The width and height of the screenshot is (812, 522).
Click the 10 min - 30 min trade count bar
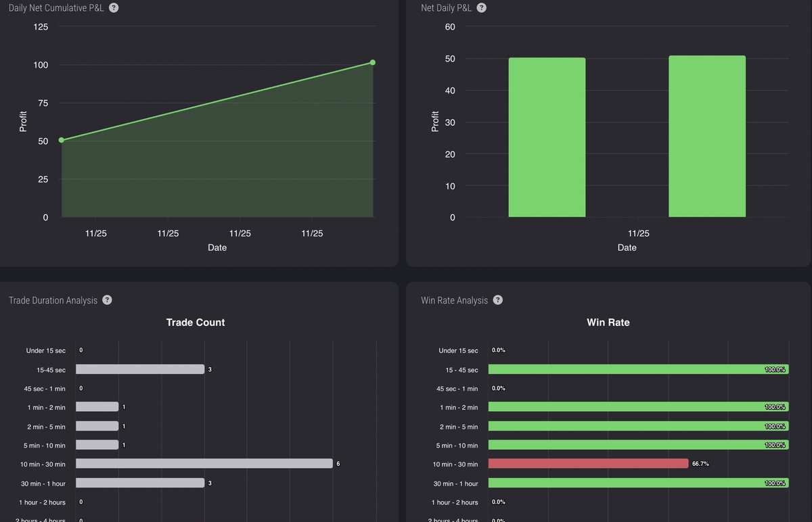[204, 464]
